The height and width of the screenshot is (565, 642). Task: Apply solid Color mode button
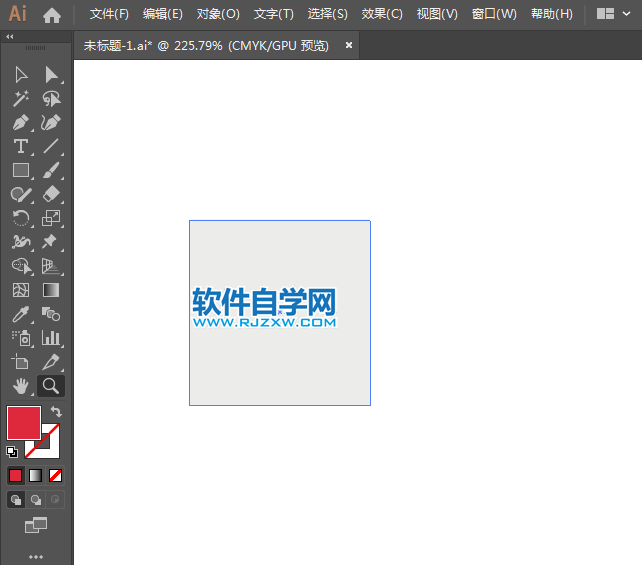tap(16, 476)
